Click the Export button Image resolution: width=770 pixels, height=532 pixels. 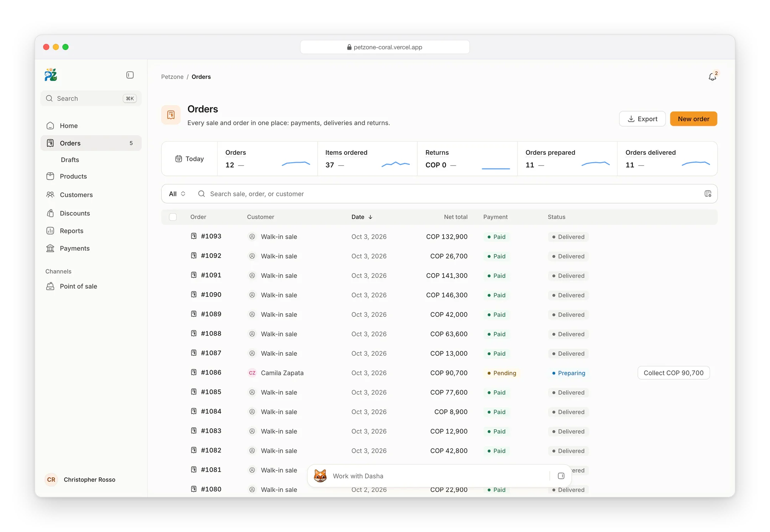[x=642, y=119]
